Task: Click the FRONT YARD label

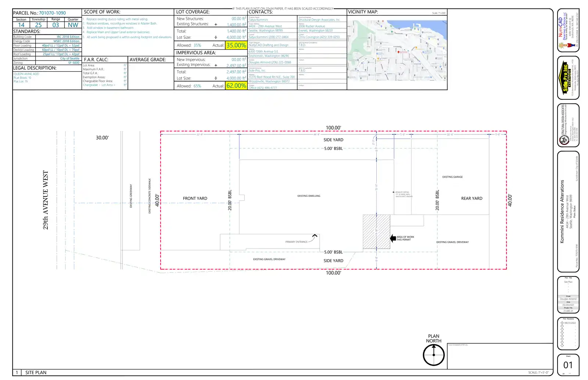Action: coord(195,198)
